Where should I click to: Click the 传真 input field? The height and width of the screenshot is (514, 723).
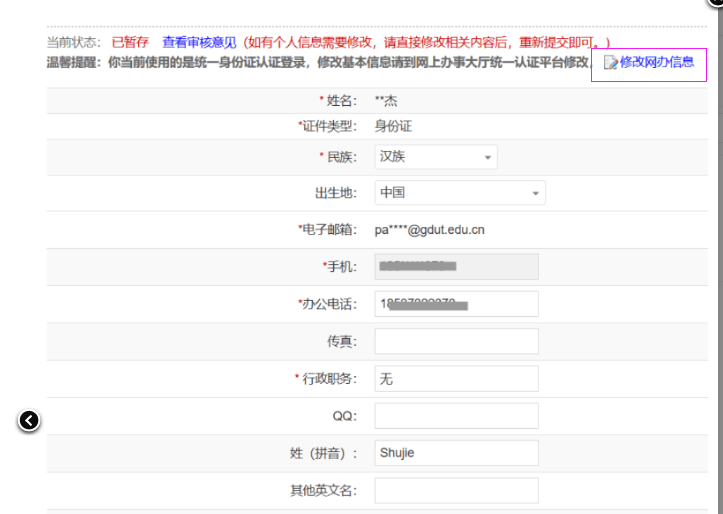click(x=456, y=341)
